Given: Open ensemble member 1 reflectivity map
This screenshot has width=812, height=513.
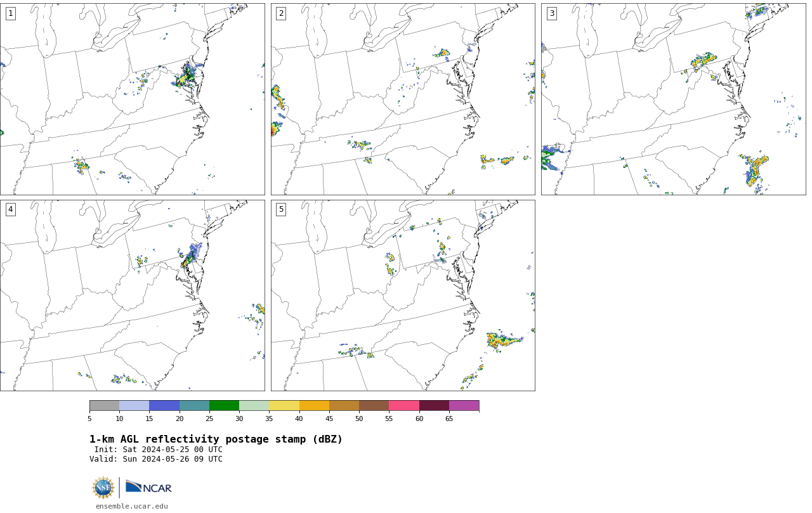Looking at the screenshot, I should tap(132, 99).
